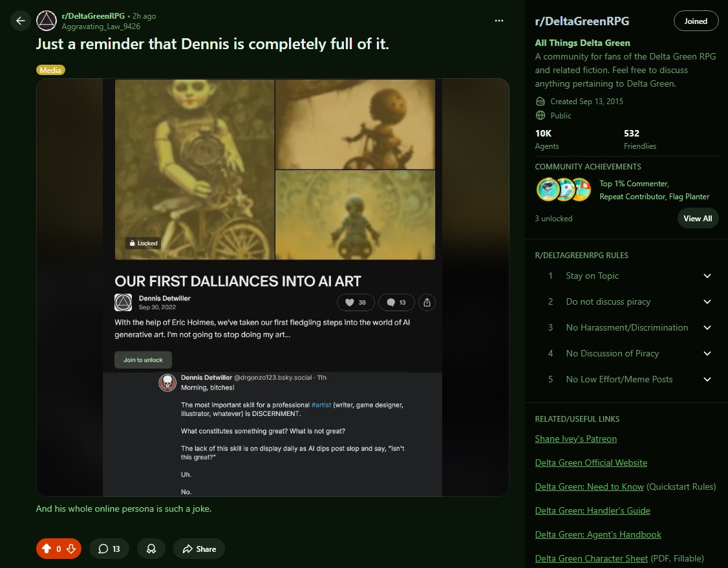This screenshot has height=568, width=728.
Task: Give an award to the post
Action: coord(151,549)
